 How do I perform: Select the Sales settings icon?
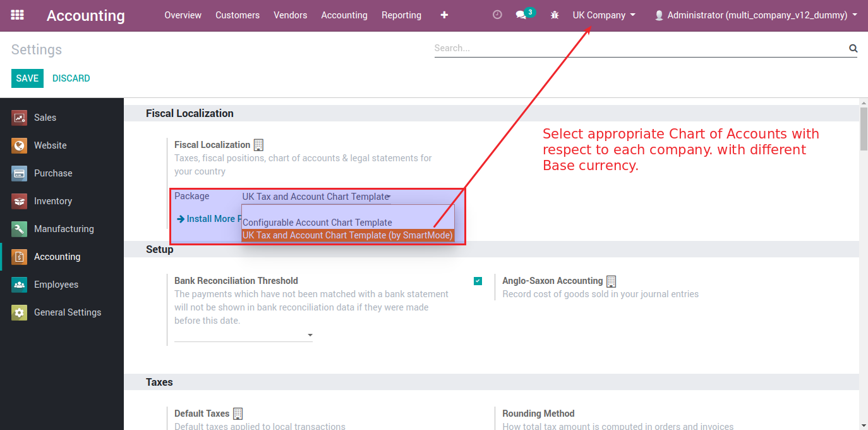click(x=20, y=118)
